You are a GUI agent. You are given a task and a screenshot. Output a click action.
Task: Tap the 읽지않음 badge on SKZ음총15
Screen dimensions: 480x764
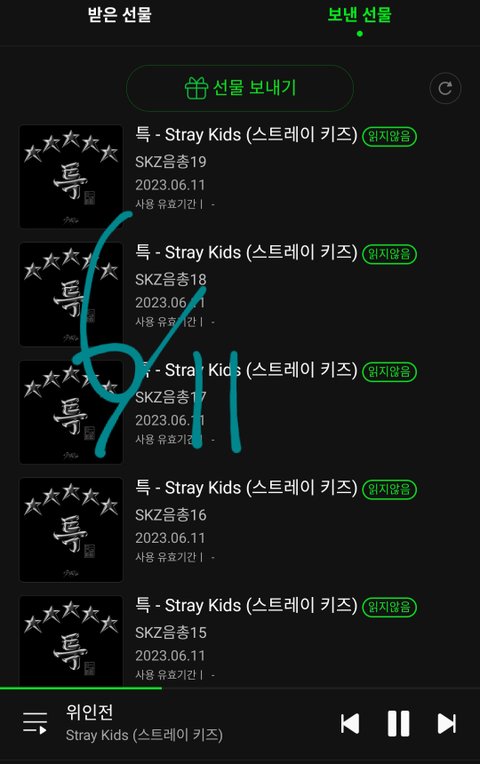[389, 607]
